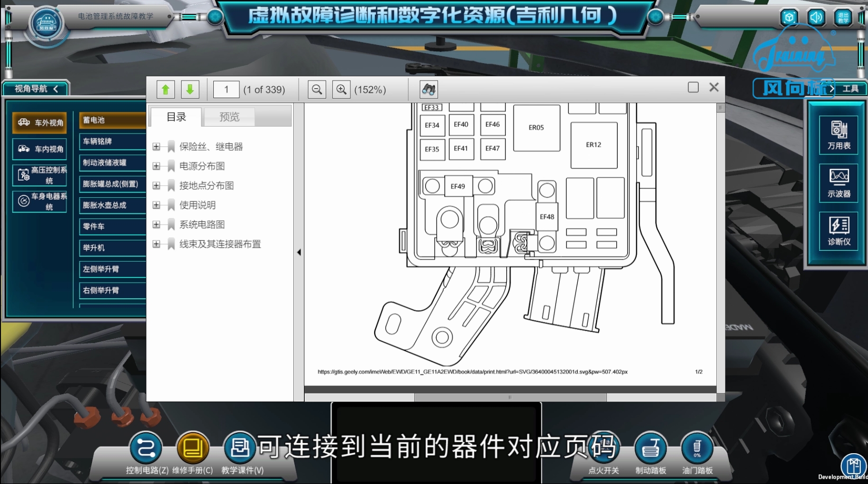Close the manual viewer window

point(714,87)
